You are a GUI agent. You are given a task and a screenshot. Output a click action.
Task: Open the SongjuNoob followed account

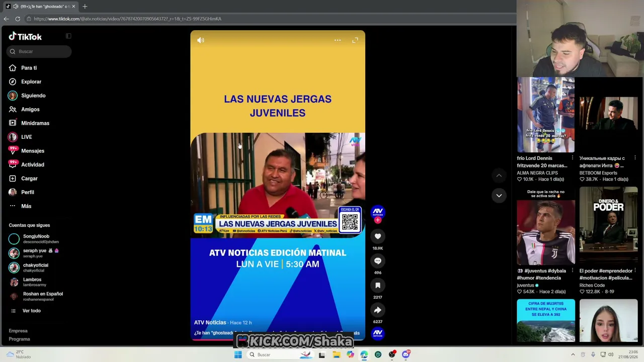36,239
